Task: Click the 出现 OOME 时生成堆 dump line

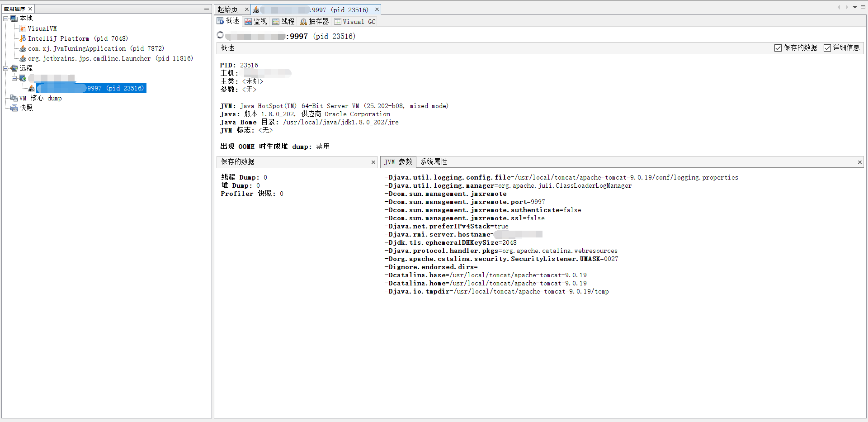Action: coord(275,147)
